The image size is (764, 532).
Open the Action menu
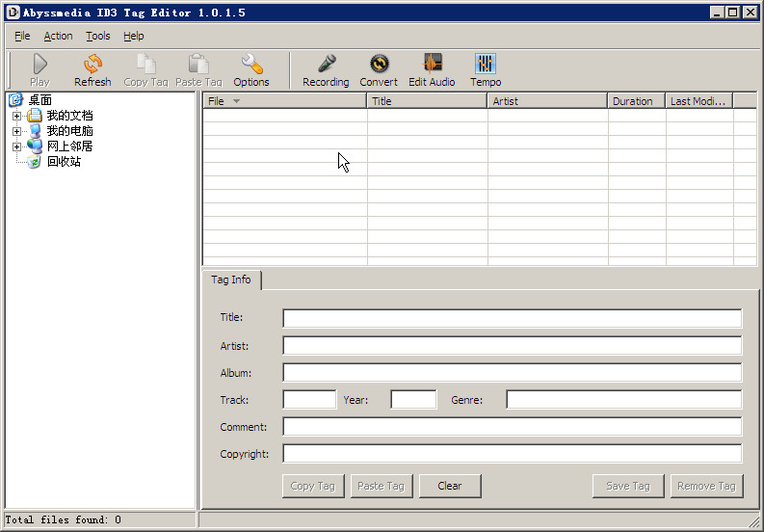pos(58,36)
